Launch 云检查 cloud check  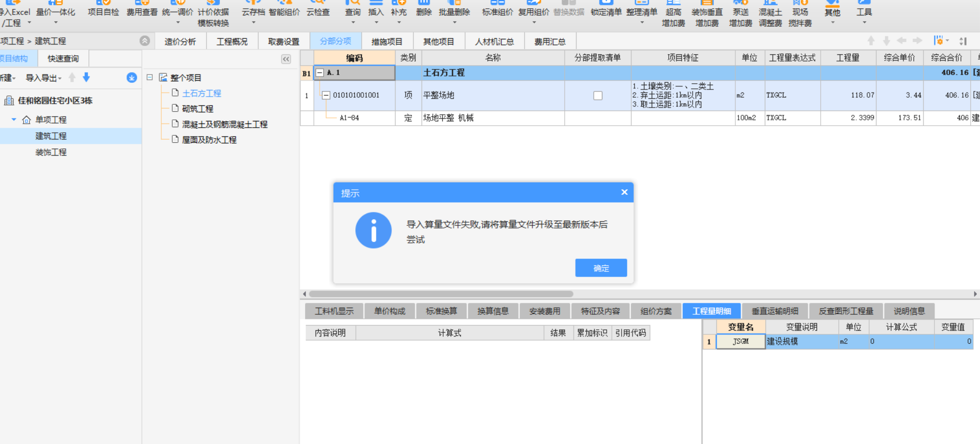pyautogui.click(x=318, y=9)
